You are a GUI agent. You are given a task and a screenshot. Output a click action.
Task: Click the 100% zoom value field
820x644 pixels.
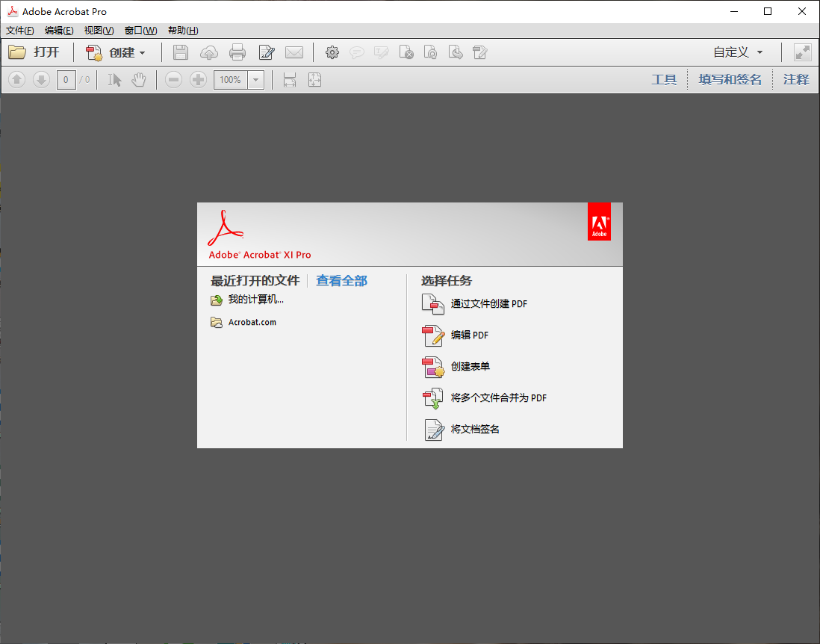(231, 80)
